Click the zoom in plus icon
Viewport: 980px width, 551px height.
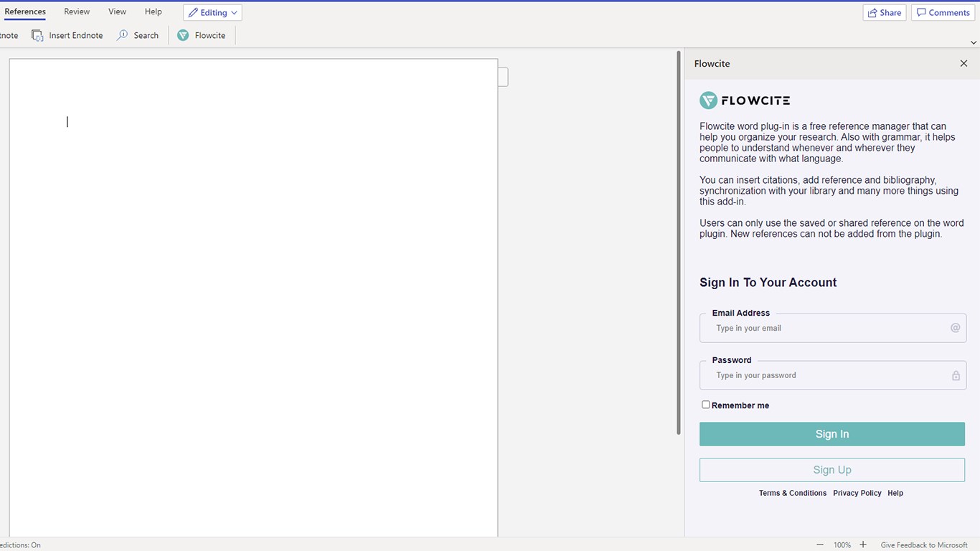tap(863, 545)
